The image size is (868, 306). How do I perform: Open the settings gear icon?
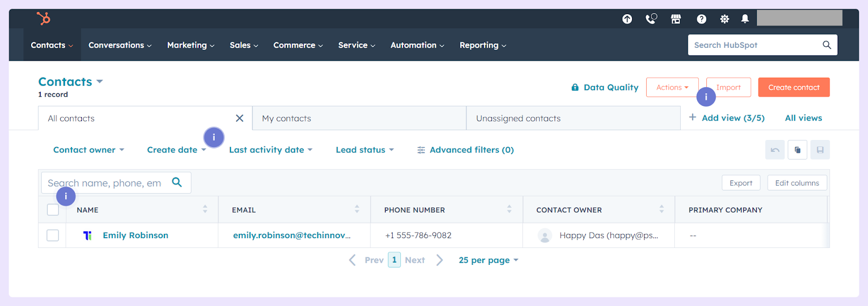[x=724, y=19]
